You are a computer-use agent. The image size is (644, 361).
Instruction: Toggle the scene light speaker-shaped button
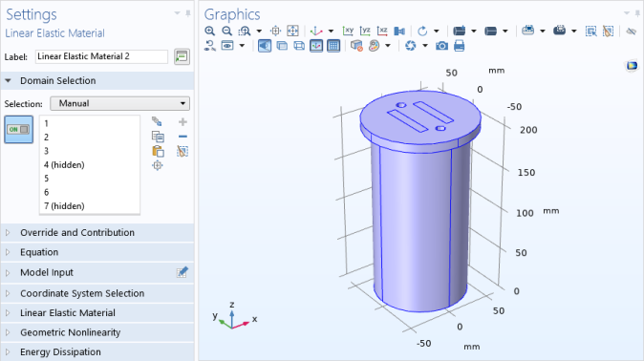point(265,46)
